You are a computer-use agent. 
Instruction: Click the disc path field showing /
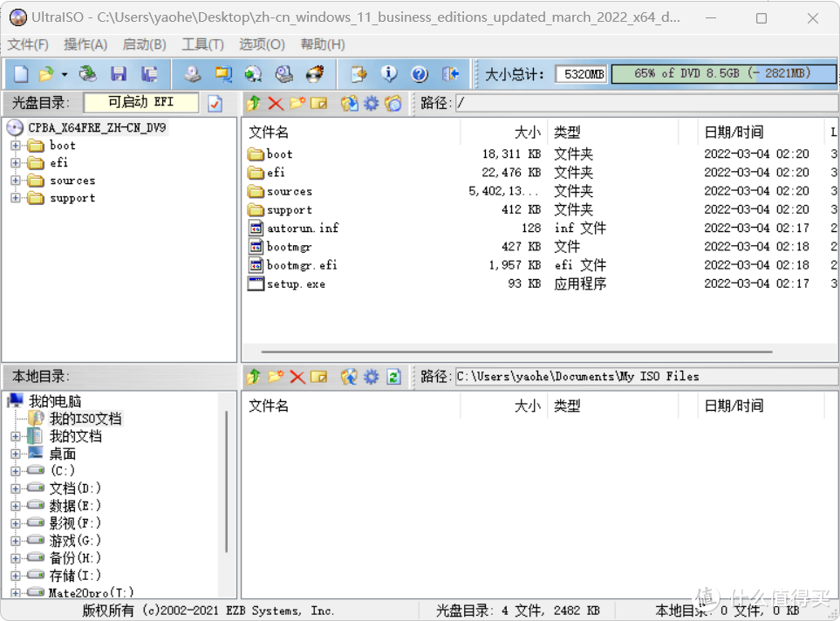[x=646, y=103]
